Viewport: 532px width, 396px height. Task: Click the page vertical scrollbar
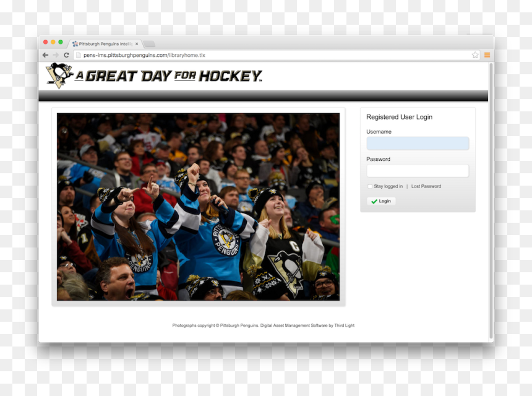coord(491,200)
